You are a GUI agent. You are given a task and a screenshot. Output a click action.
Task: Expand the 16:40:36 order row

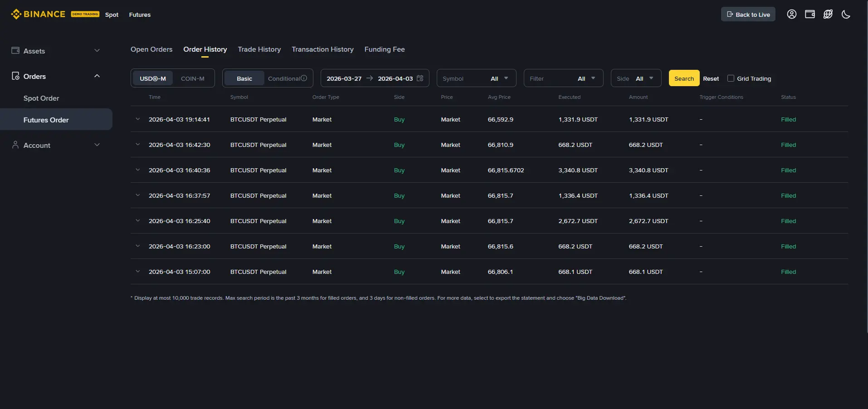pos(137,170)
